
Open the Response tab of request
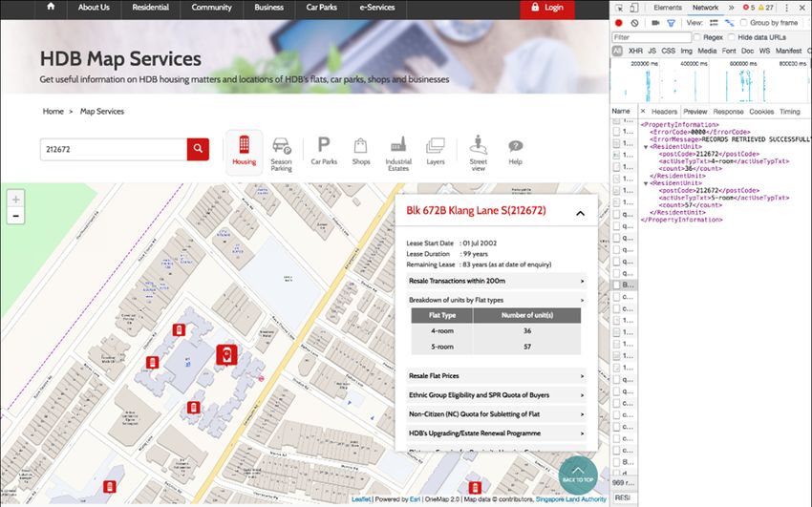pyautogui.click(x=728, y=111)
